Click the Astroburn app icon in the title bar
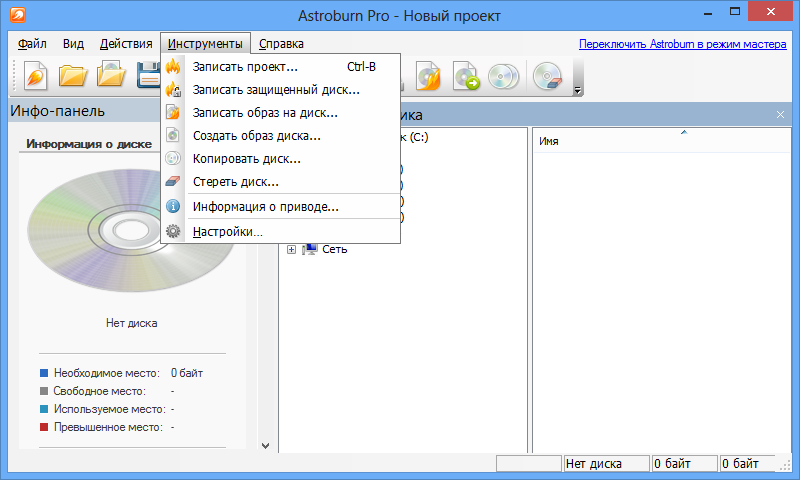 pos(18,15)
